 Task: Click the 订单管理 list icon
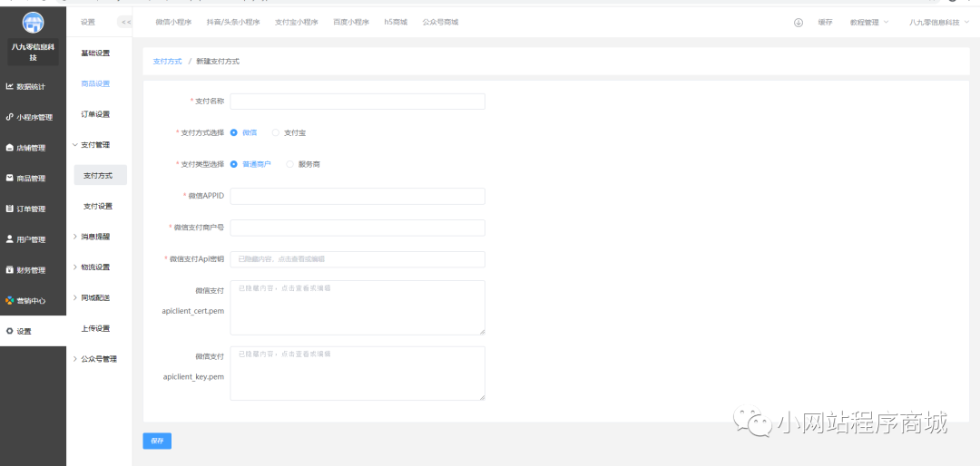point(9,209)
